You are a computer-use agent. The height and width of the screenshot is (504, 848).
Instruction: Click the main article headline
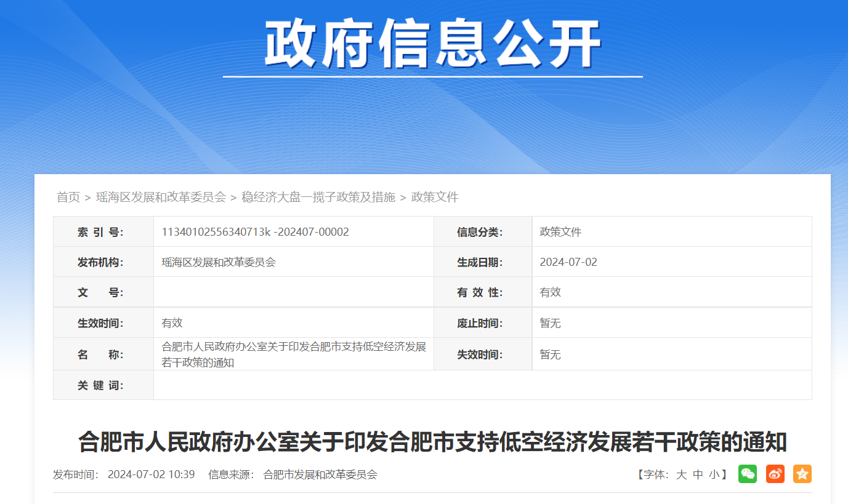(x=432, y=442)
